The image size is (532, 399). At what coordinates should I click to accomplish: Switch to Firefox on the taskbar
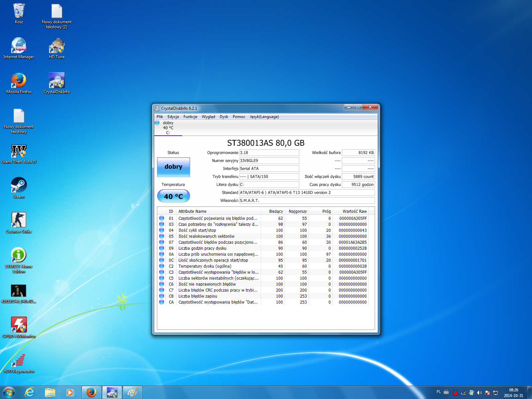(91, 393)
